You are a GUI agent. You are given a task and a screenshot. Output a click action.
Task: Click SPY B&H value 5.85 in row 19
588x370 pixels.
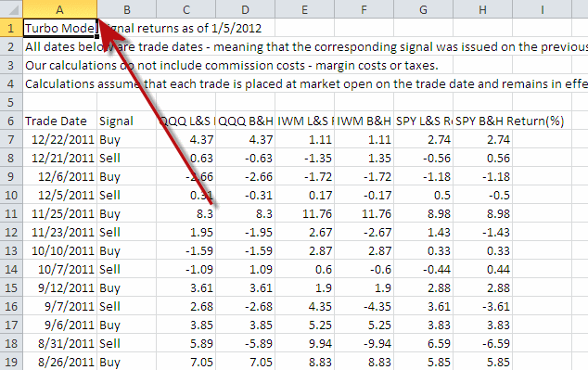[x=482, y=362]
